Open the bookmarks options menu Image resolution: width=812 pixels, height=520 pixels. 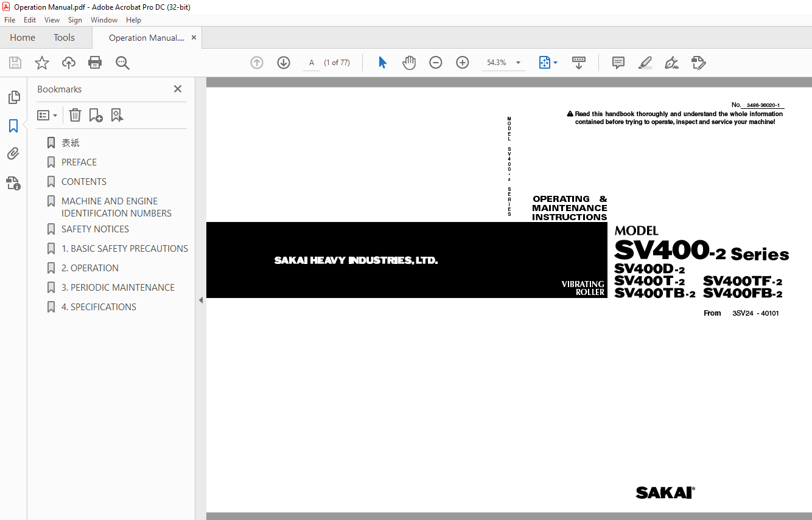(x=47, y=115)
